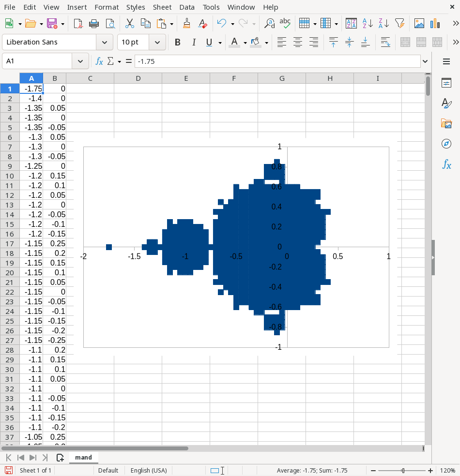Sort column ascending
460x476 pixels.
pyautogui.click(x=368, y=23)
